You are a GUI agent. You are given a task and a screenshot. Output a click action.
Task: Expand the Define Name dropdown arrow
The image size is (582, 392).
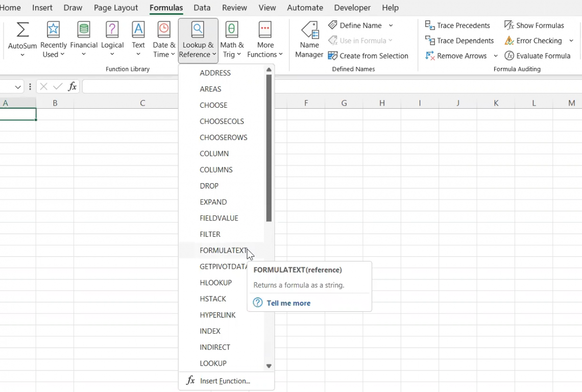391,26
